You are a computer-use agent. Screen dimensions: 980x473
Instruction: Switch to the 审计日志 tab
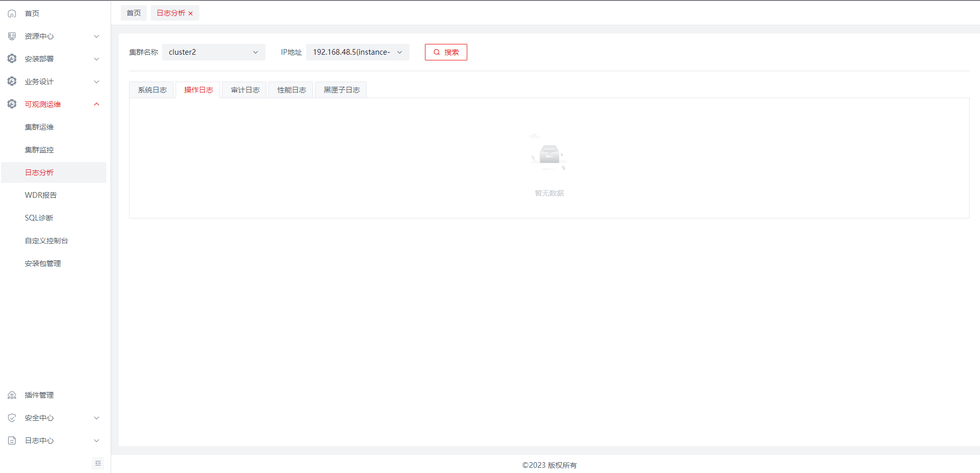(x=245, y=90)
